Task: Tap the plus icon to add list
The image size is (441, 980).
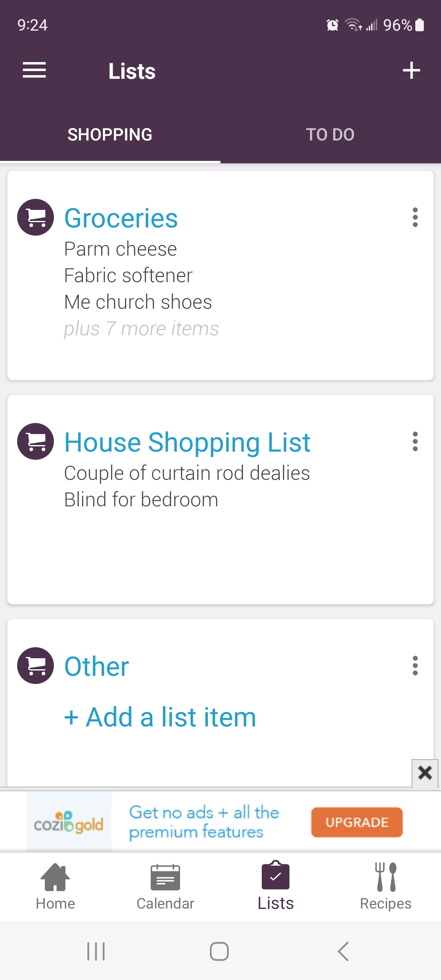Action: tap(411, 70)
